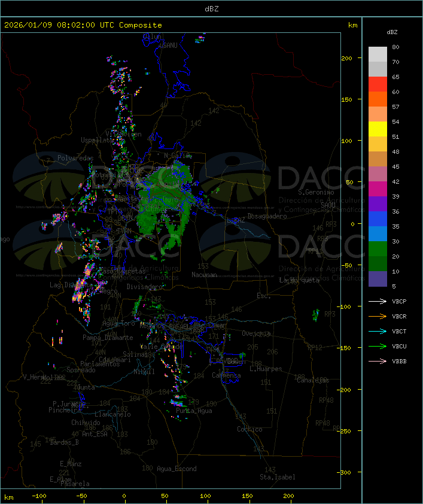Click the Nacunan label on map
This screenshot has width=423, height=504.
tap(204, 275)
